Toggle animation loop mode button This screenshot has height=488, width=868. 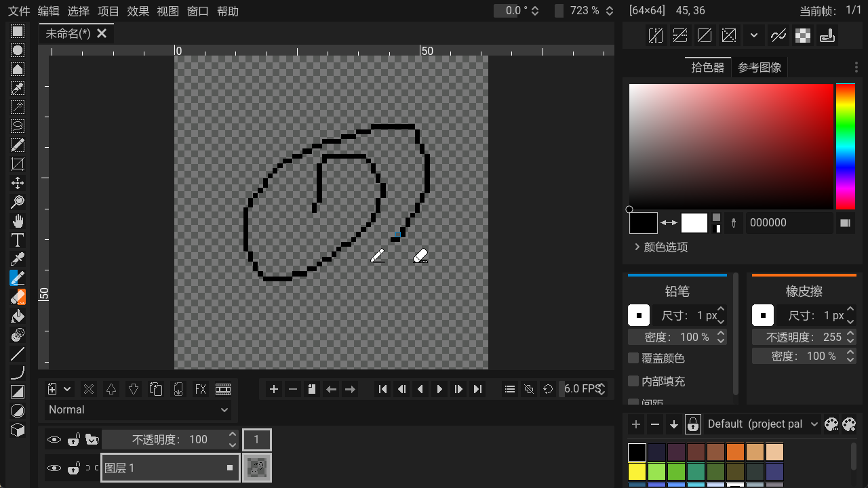(x=548, y=389)
